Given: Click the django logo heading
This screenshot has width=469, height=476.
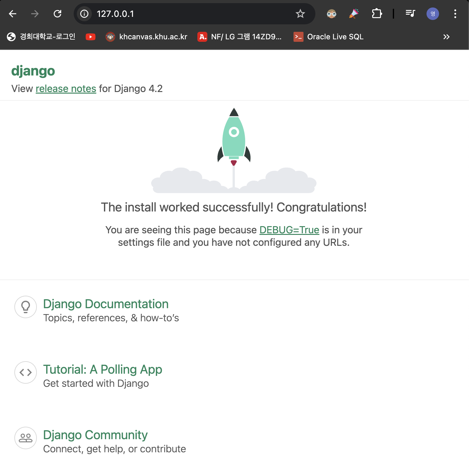Looking at the screenshot, I should (x=33, y=71).
